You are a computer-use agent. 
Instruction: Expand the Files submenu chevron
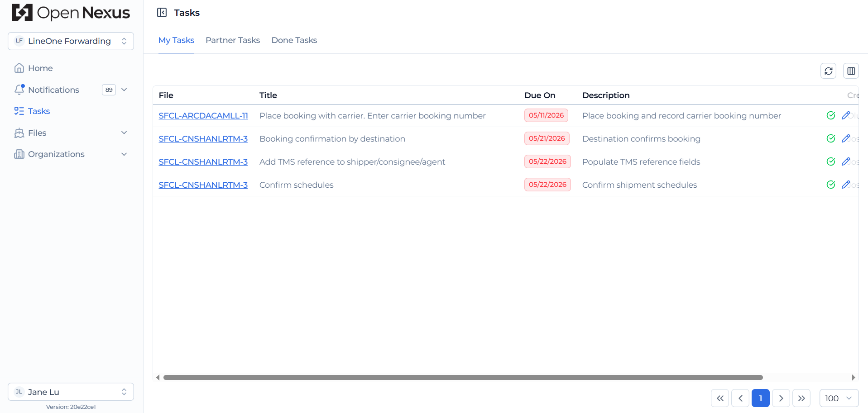pos(124,133)
